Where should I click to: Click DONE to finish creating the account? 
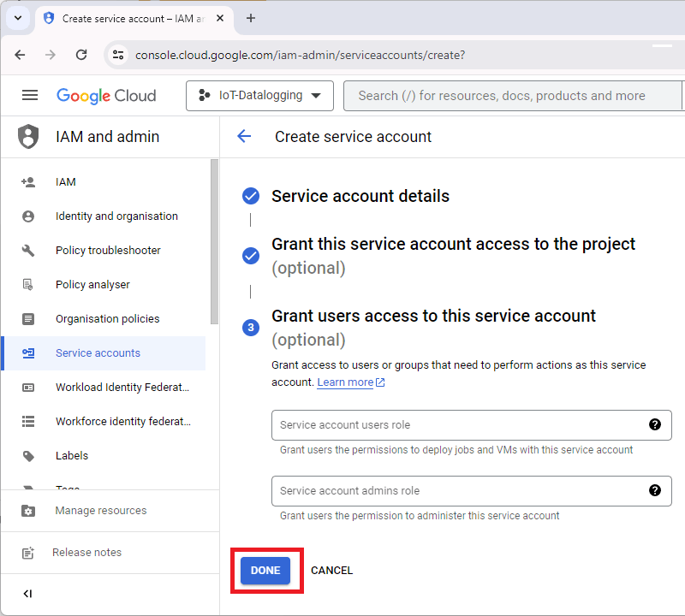click(265, 570)
